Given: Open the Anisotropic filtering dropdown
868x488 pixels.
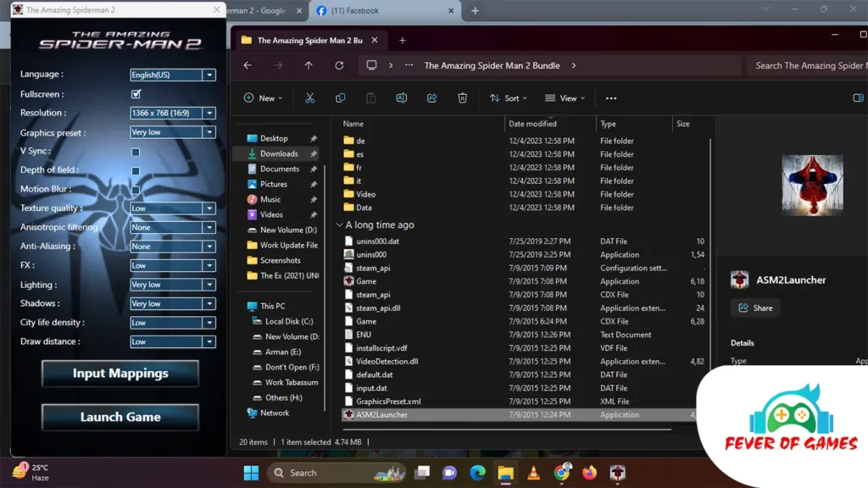Looking at the screenshot, I should coord(173,227).
